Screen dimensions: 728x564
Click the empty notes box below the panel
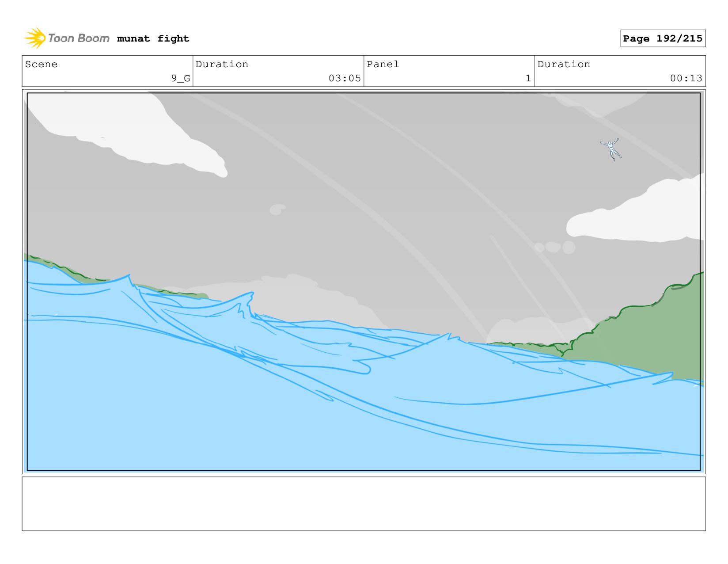[x=364, y=503]
